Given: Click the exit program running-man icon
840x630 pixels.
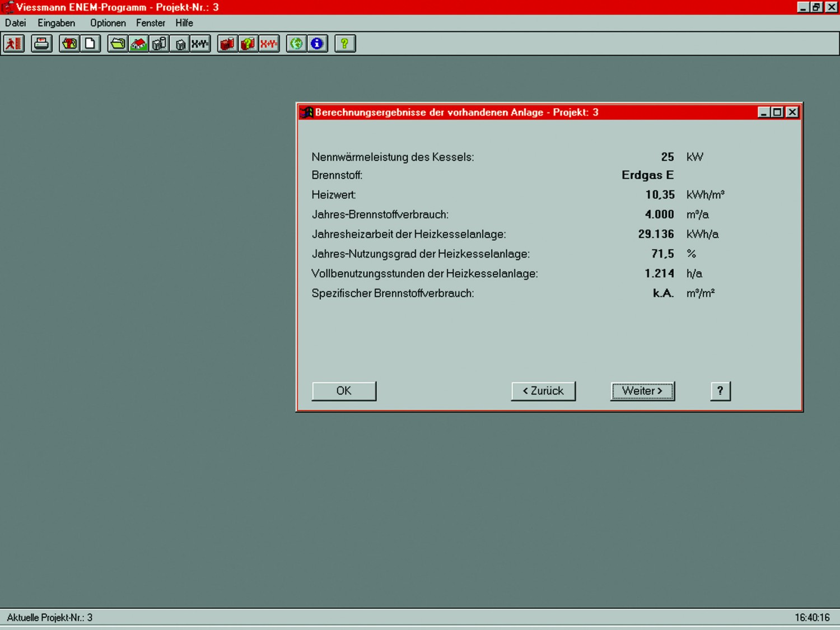Looking at the screenshot, I should coord(13,44).
